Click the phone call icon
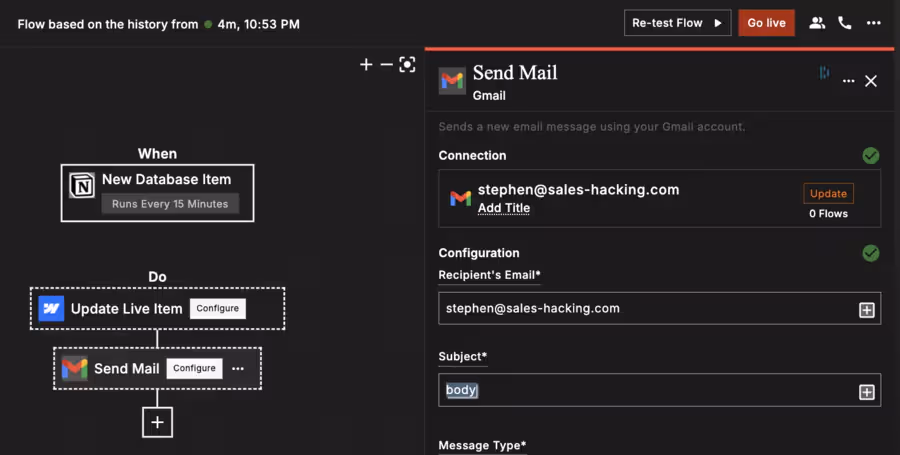Screen dimensions: 900x455 click(x=844, y=23)
